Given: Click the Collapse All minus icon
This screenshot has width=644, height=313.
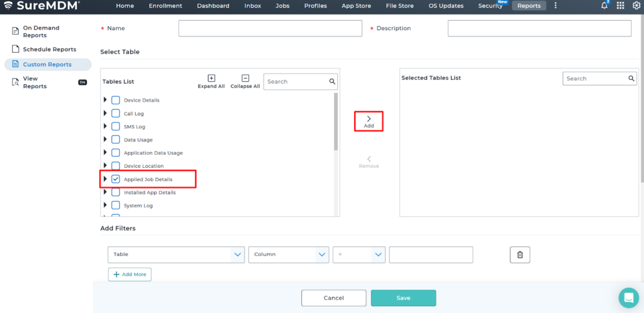Looking at the screenshot, I should [245, 79].
